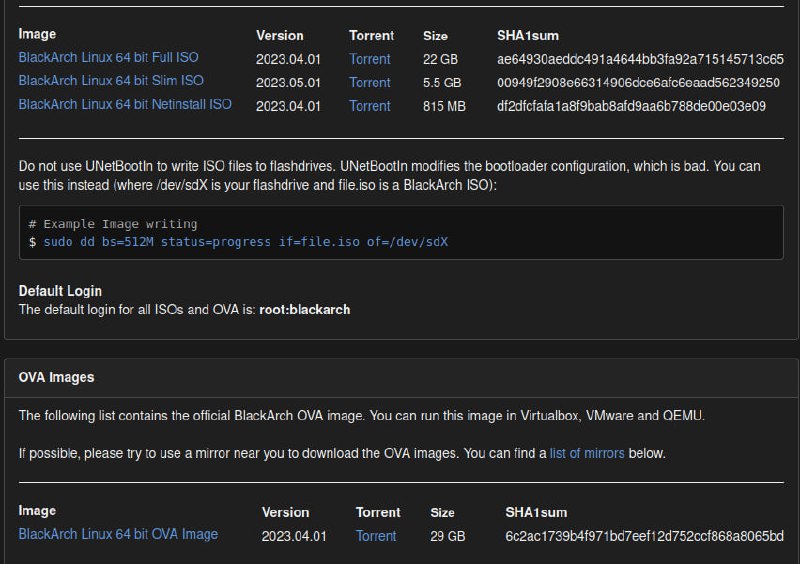Viewport: 800px width, 564px height.
Task: Click the '# Example Image writing' comment line
Action: click(113, 224)
